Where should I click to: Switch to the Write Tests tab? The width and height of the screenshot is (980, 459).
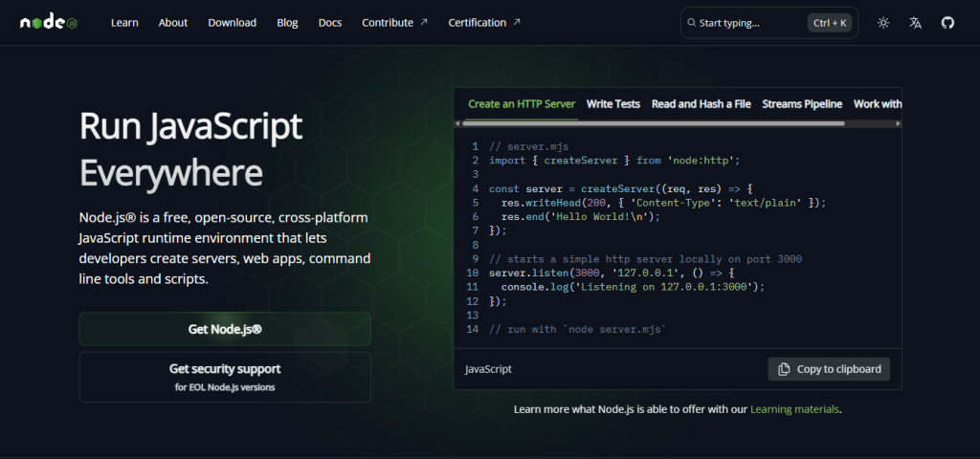(612, 104)
